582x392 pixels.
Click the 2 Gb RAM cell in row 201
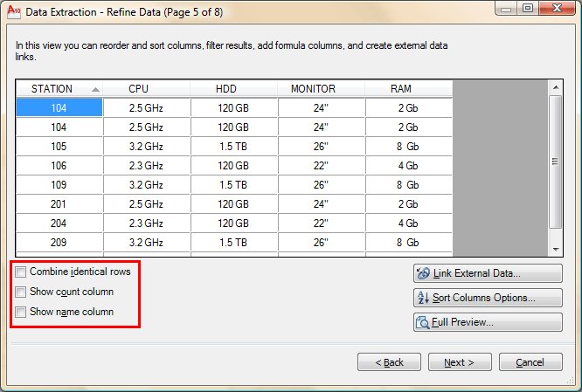(x=408, y=204)
